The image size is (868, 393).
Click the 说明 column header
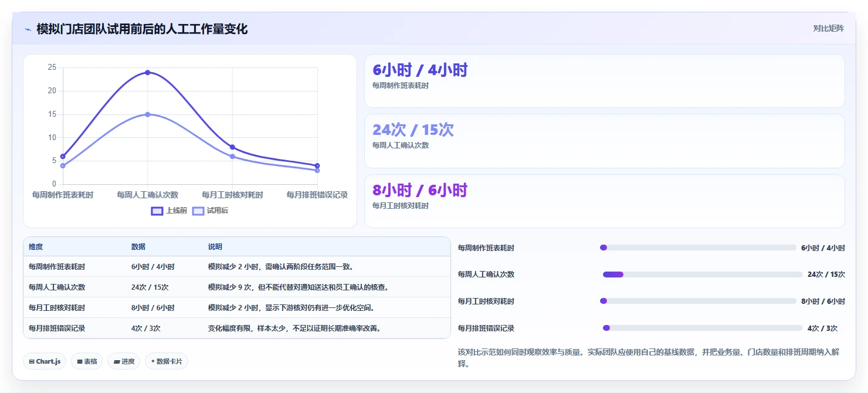pos(215,247)
